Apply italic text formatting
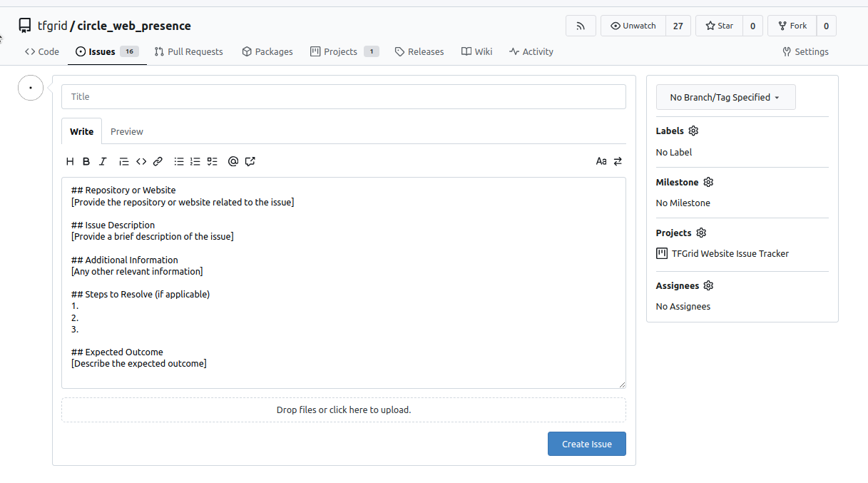The width and height of the screenshot is (868, 483). tap(103, 161)
